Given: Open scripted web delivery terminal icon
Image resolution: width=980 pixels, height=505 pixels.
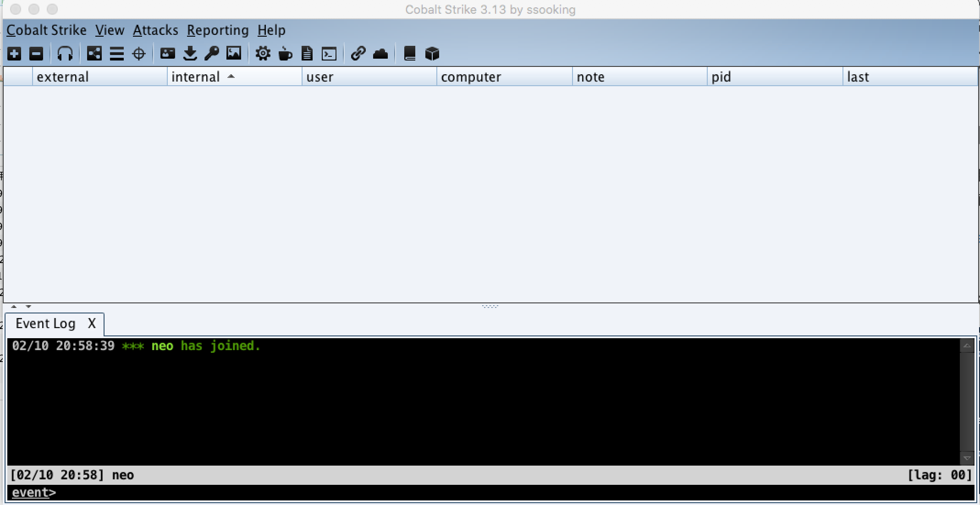Looking at the screenshot, I should (329, 54).
